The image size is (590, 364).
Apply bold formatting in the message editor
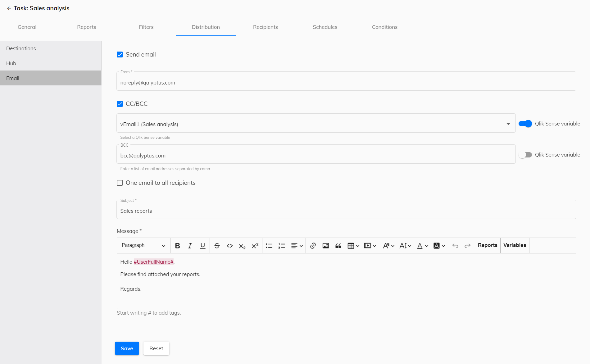click(177, 245)
